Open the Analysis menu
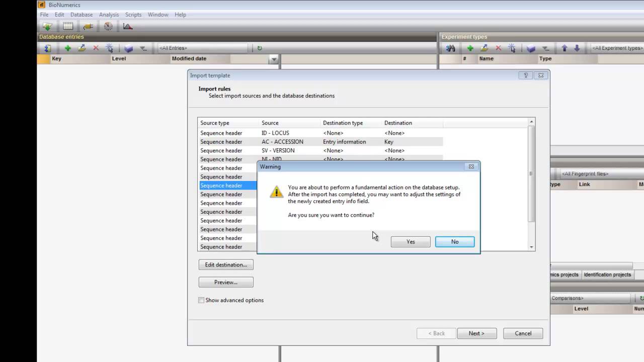 click(109, 15)
